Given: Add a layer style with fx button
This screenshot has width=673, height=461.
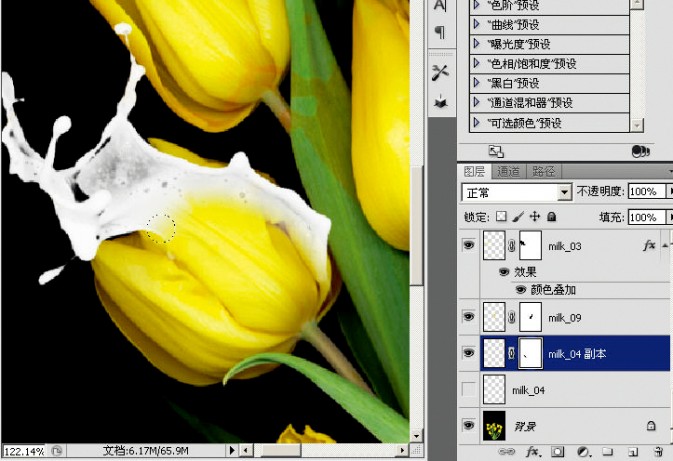Looking at the screenshot, I should tap(533, 452).
